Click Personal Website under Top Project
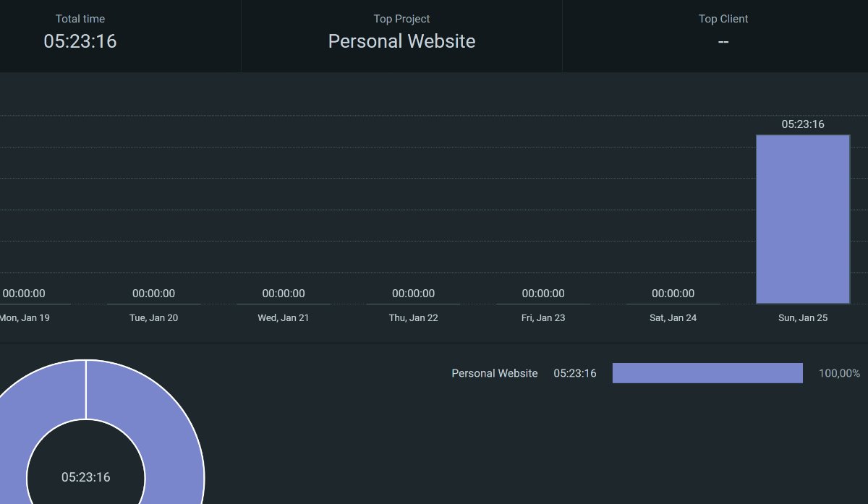 pos(401,41)
